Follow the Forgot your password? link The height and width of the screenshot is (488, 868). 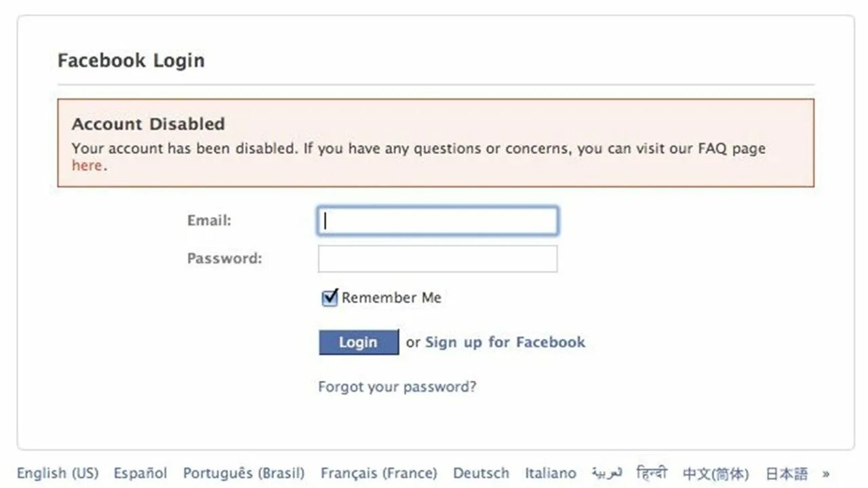397,387
